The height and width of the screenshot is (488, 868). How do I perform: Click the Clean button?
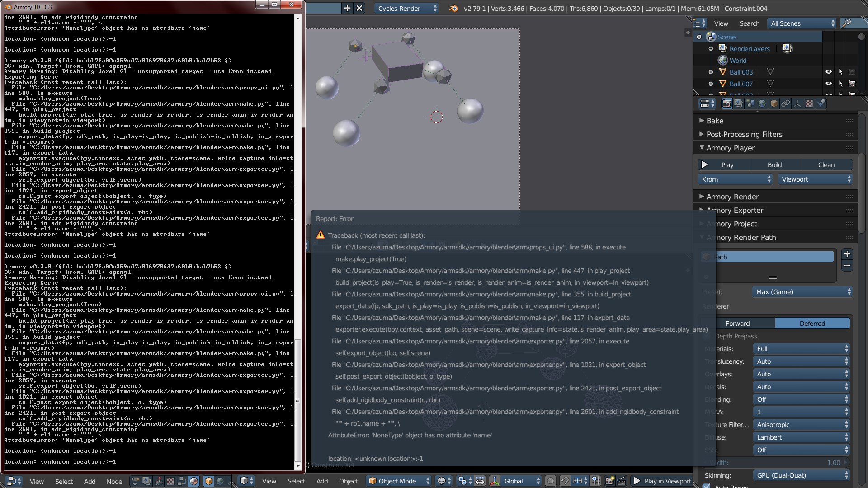[x=826, y=164]
